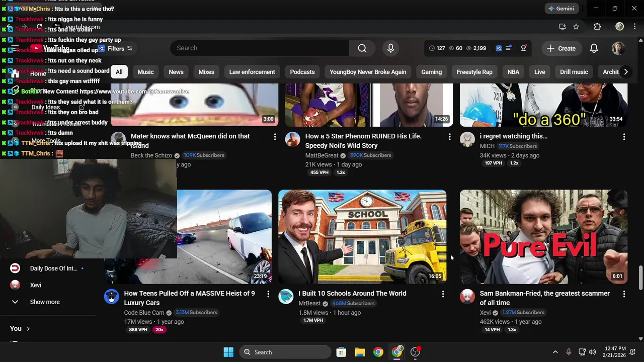Open options menu for Sam Bankman-Fried video
Viewport: 644px width, 362px height.
[x=624, y=294]
